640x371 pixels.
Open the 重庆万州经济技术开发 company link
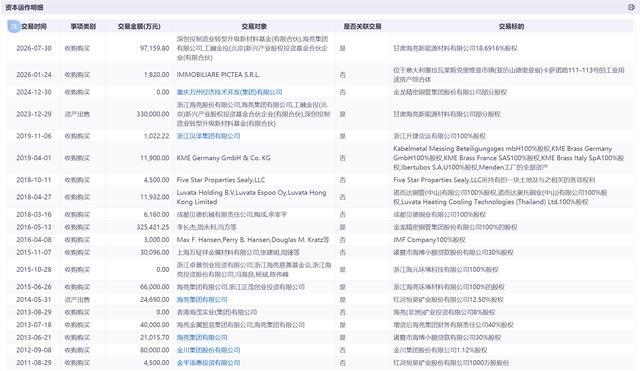click(229, 92)
